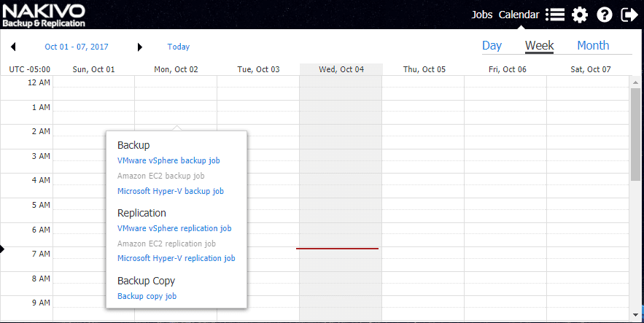Open the Jobs tab

(482, 15)
